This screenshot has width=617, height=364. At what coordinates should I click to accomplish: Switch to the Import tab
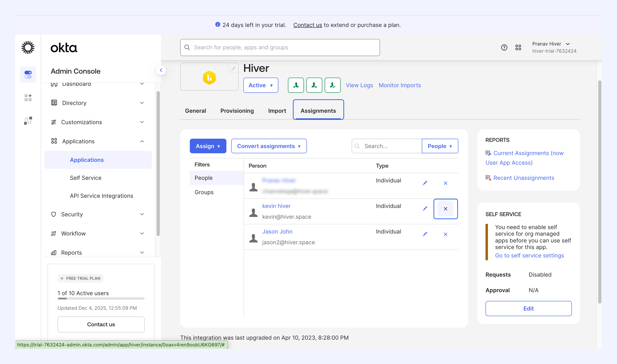pyautogui.click(x=277, y=111)
